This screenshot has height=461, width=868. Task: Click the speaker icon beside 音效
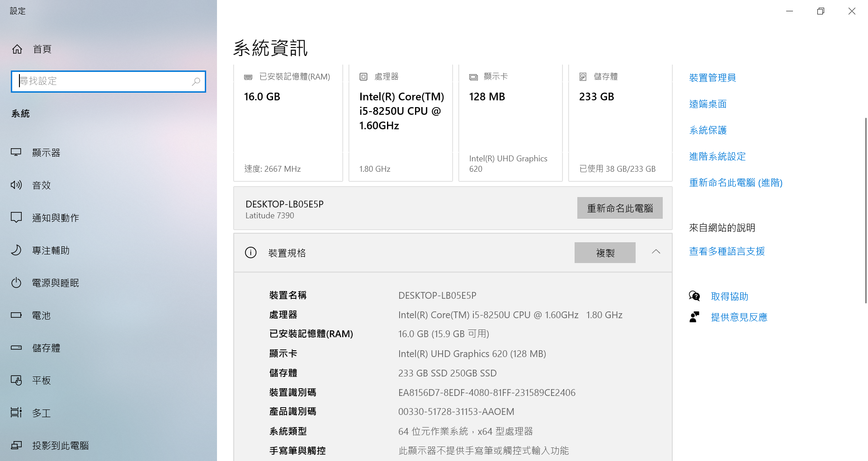[16, 185]
